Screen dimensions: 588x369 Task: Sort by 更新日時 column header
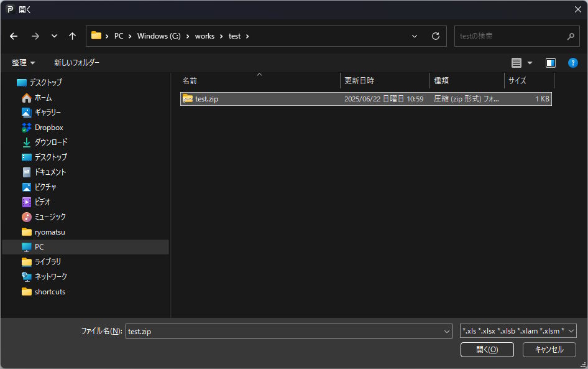point(359,81)
